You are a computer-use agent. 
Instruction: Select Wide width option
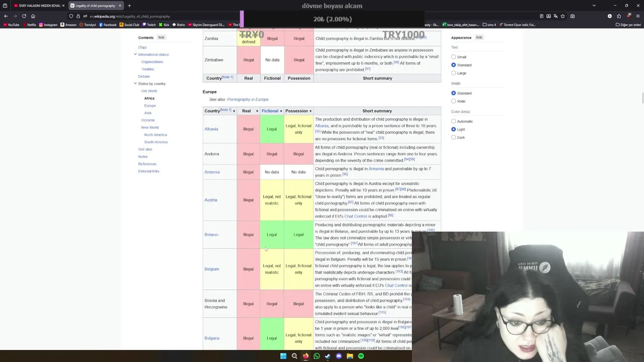(453, 101)
